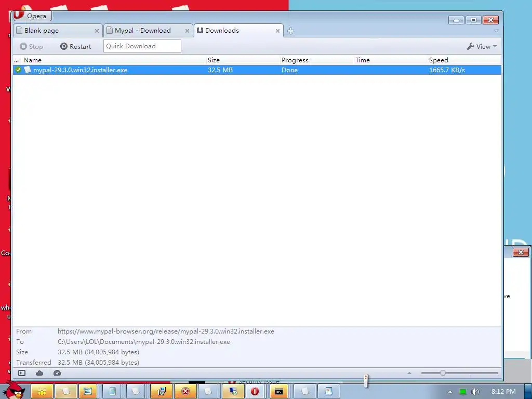
Task: Open a new tab with plus button
Action: (290, 31)
